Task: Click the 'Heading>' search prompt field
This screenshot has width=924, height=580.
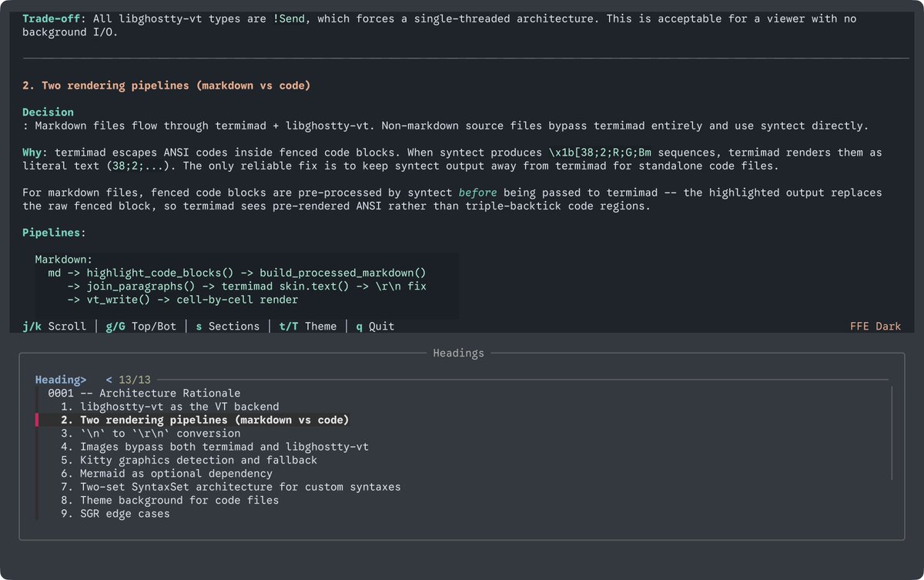Action: point(61,380)
